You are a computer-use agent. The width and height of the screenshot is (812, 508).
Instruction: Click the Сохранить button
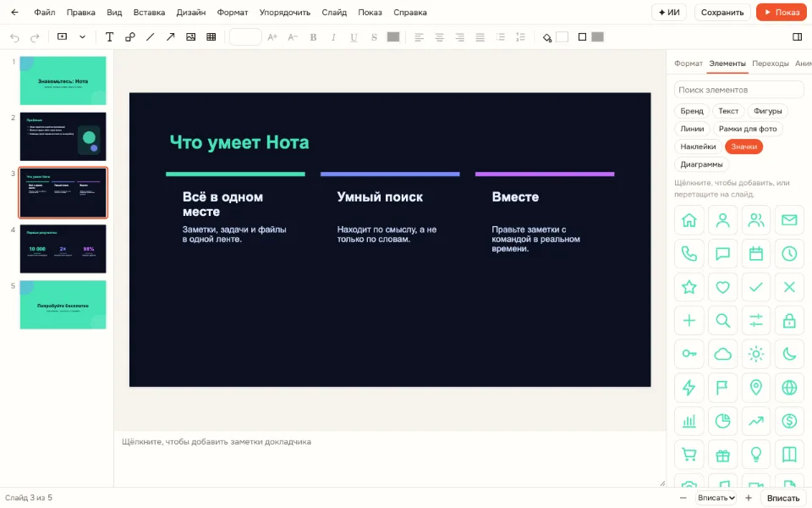click(x=722, y=13)
